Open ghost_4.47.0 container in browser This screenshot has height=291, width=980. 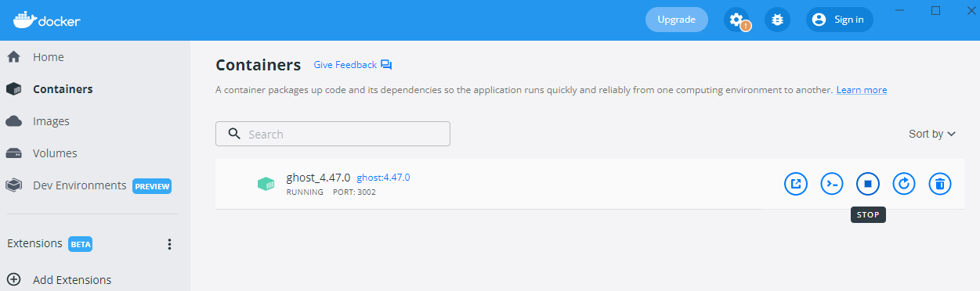(x=796, y=184)
